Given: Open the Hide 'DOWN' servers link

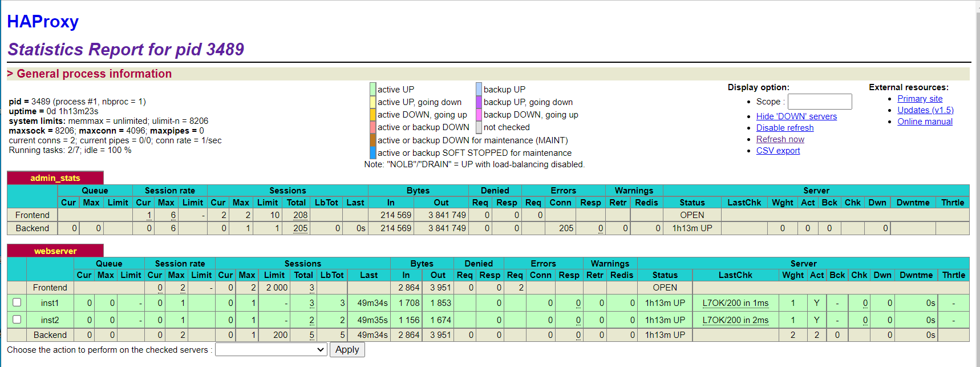Looking at the screenshot, I should pos(796,116).
